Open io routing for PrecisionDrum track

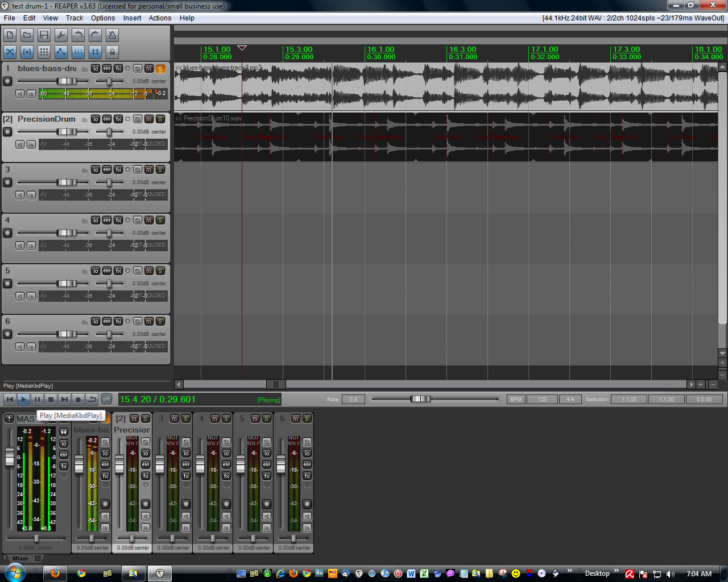click(96, 119)
